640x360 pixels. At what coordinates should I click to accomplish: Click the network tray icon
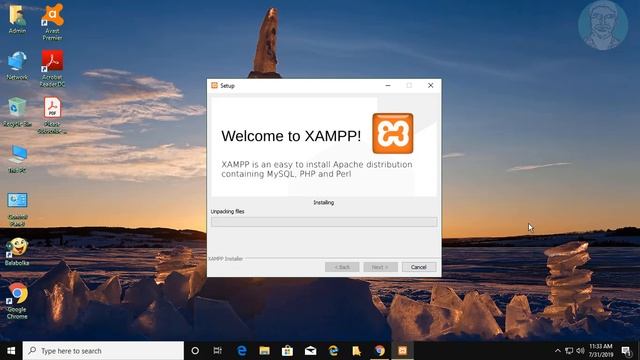point(569,351)
